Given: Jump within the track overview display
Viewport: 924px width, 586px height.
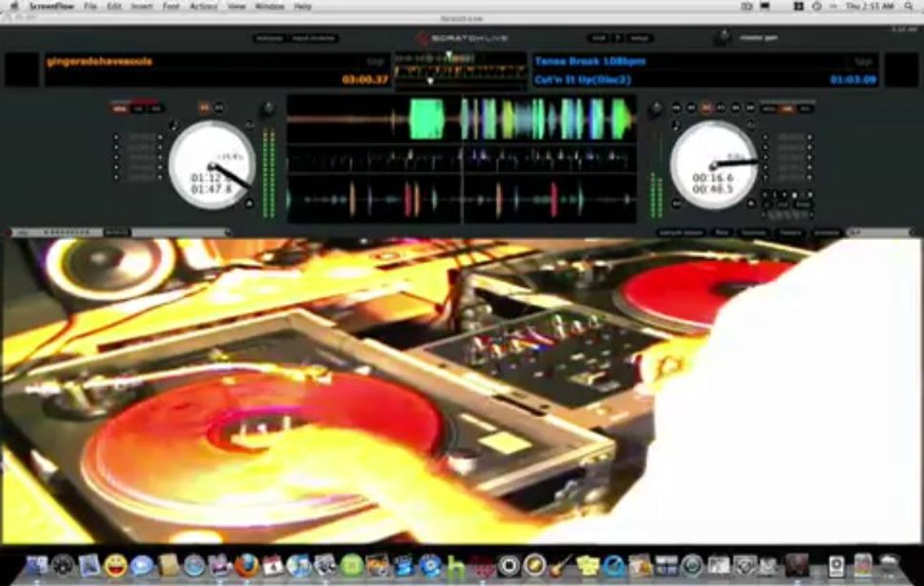Looking at the screenshot, I should (461, 72).
